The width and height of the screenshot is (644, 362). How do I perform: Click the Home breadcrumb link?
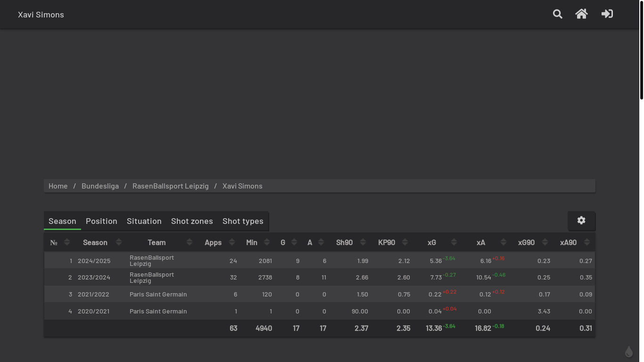[58, 186]
